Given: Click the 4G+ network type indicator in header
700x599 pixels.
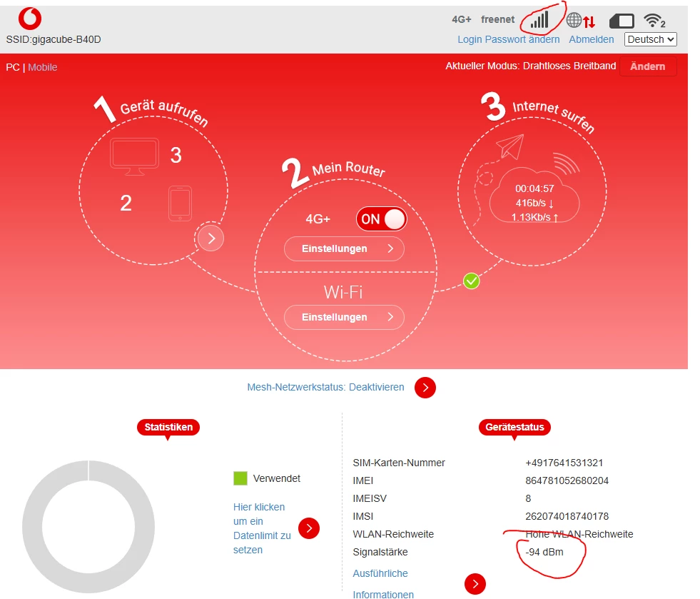Looking at the screenshot, I should click(462, 20).
